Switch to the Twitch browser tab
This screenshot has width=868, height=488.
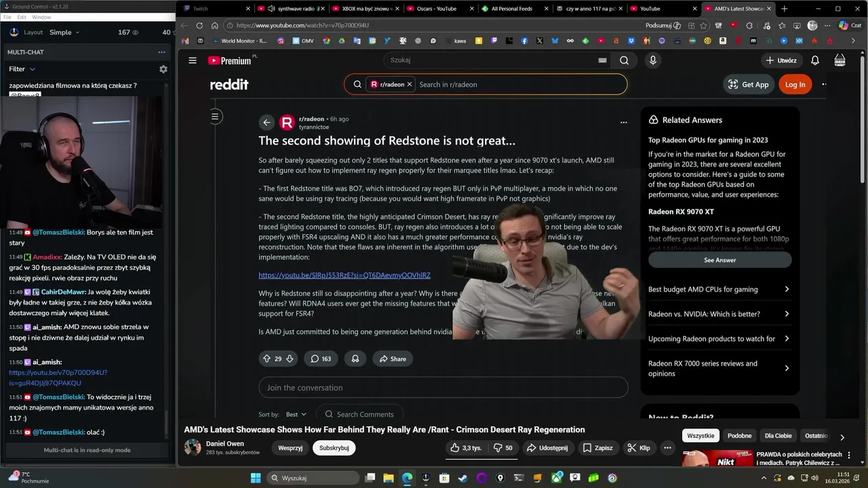coord(214,9)
